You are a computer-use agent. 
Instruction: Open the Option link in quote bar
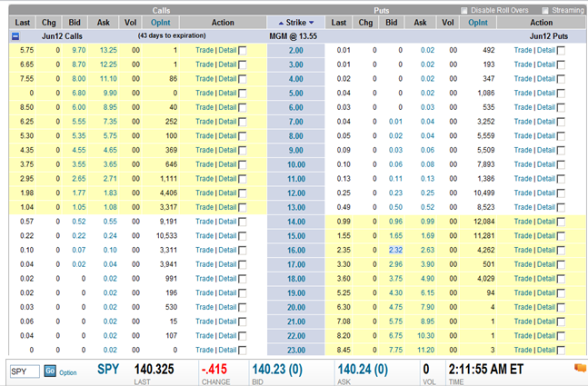(68, 373)
